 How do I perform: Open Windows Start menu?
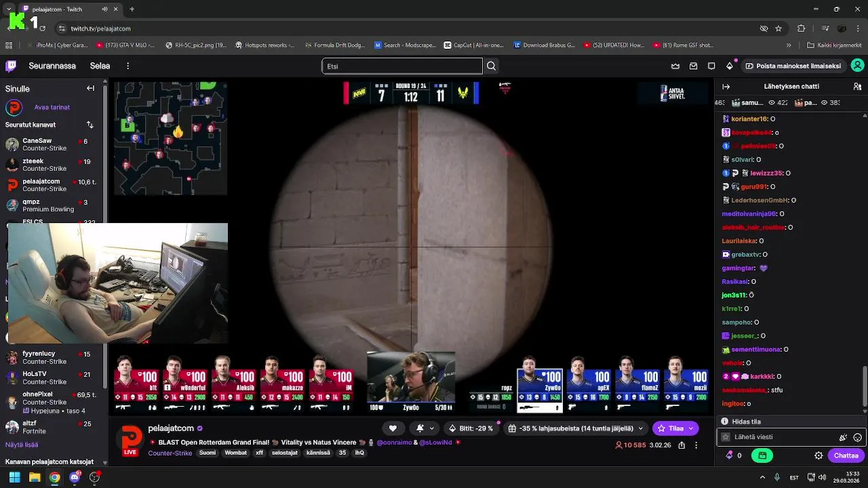(x=14, y=477)
